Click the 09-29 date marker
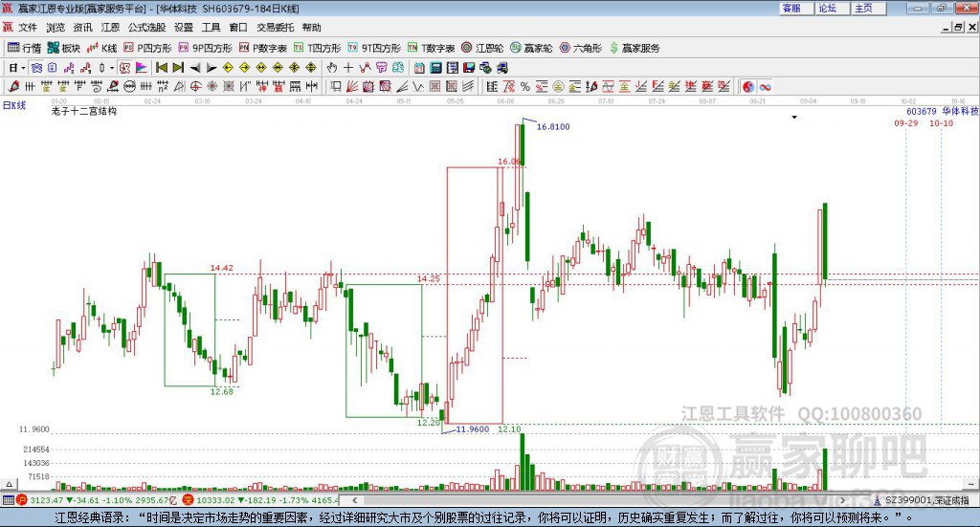The height and width of the screenshot is (527, 980). click(905, 123)
